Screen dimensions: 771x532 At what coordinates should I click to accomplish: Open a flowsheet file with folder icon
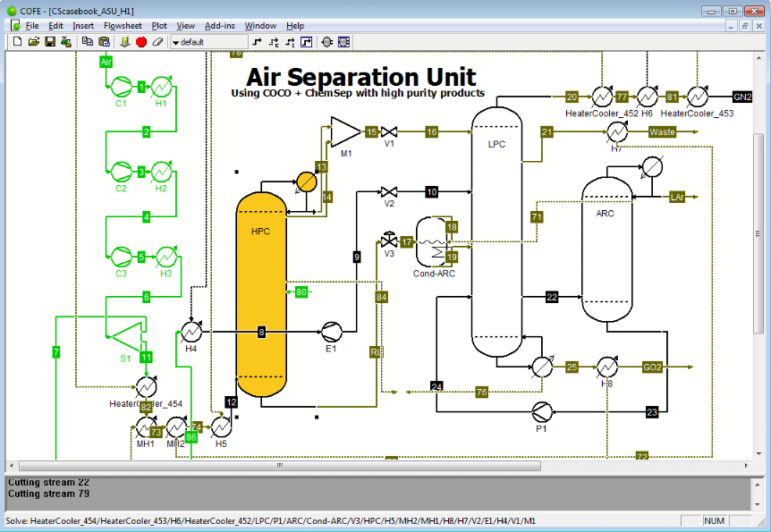(33, 42)
